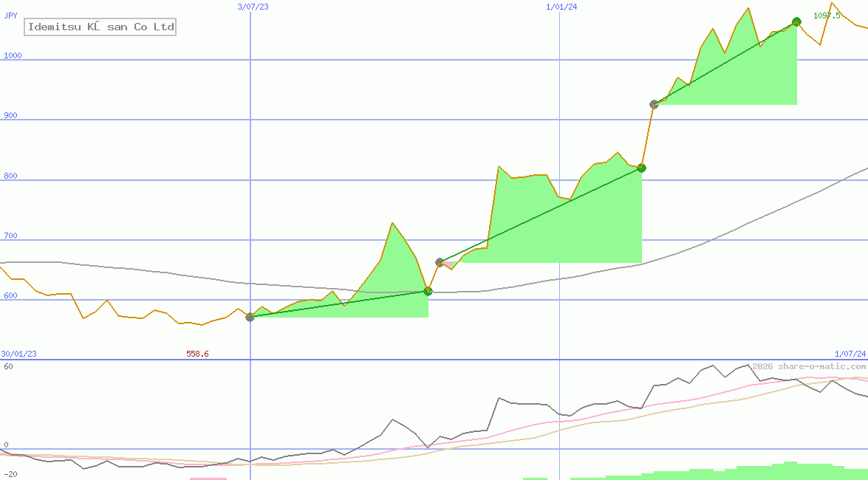Click the 60 oscillator scale label
Image resolution: width=868 pixels, height=480 pixels.
7,366
